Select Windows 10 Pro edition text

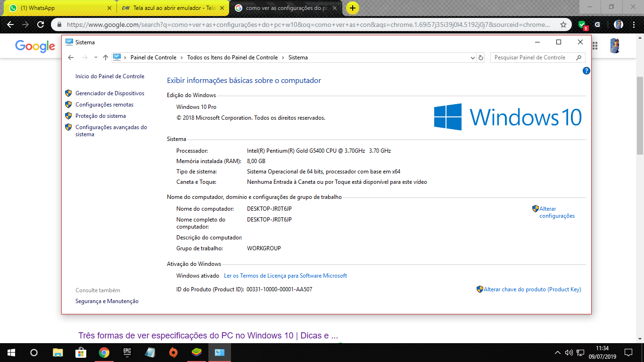point(196,107)
